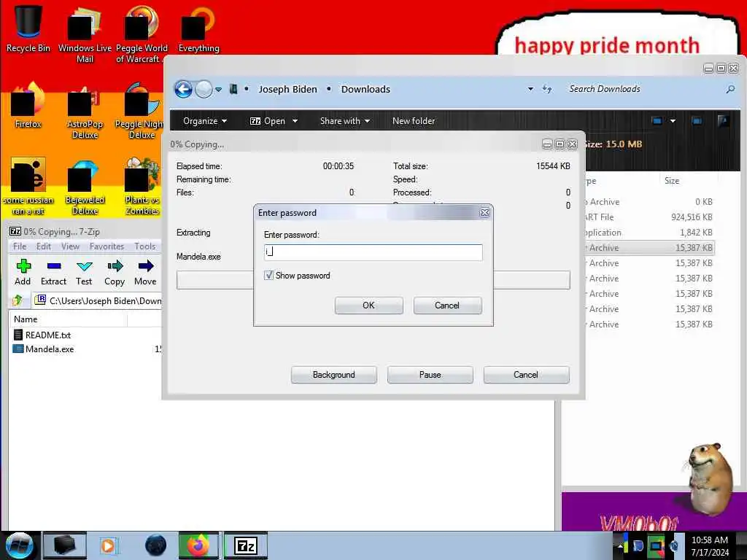
Task: Click the Move icon in 7-Zip toolbar
Action: [x=145, y=273]
